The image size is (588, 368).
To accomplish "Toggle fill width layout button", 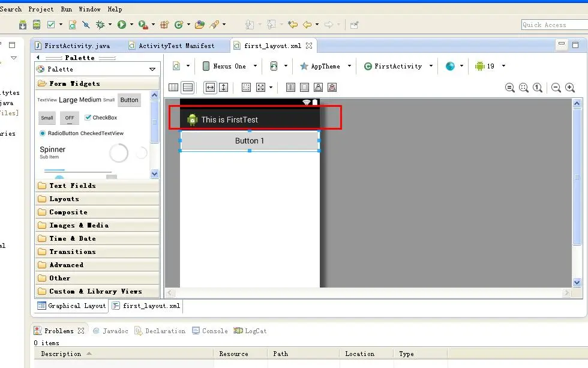I will click(210, 88).
